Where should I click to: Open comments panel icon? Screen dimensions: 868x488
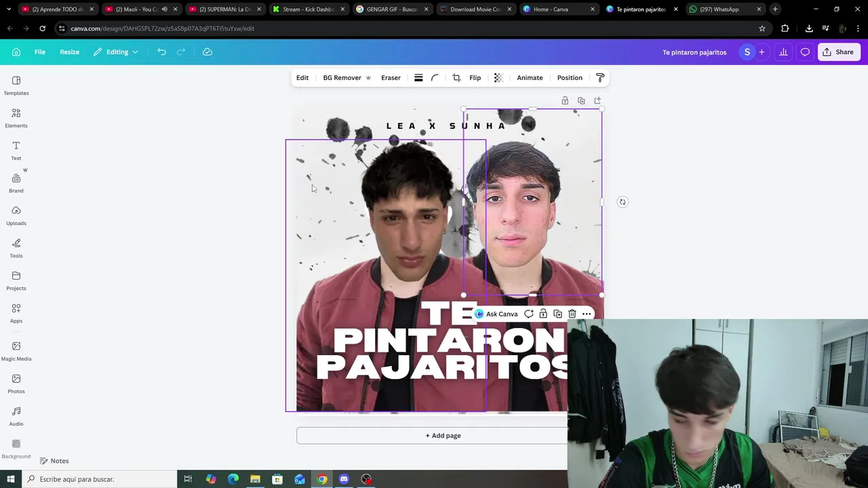click(x=805, y=52)
